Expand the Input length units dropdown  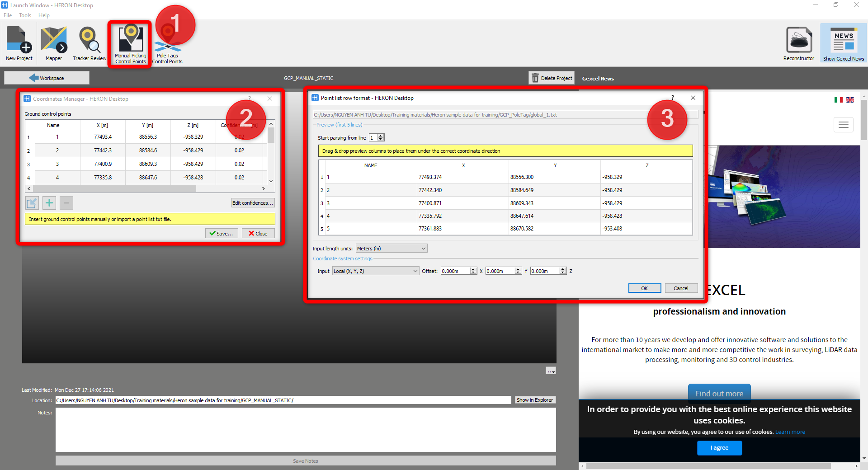click(x=391, y=249)
